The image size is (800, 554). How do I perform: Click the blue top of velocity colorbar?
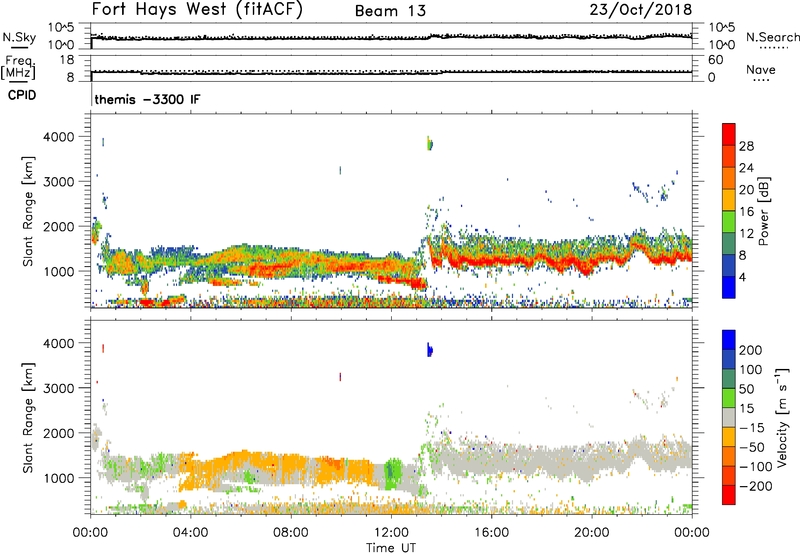point(729,340)
